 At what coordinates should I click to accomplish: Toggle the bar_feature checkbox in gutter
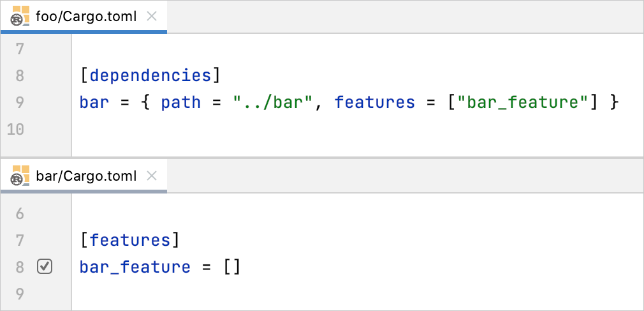point(45,266)
